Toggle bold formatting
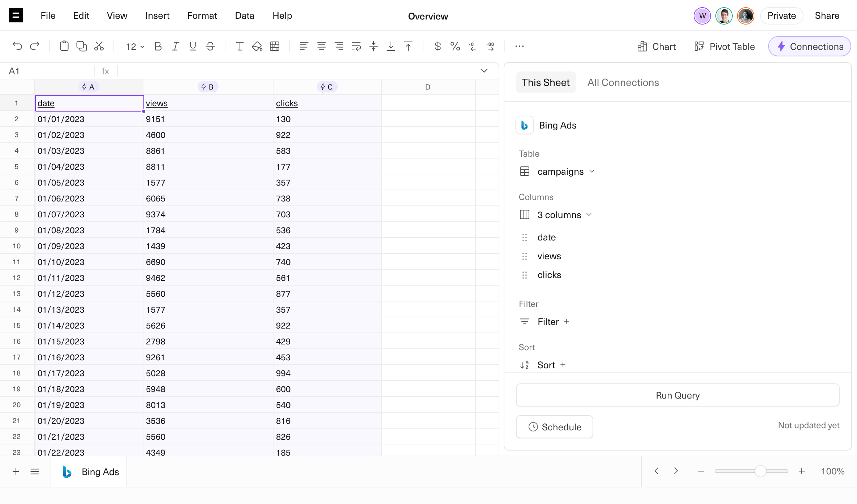Screen dimensions: 857x504 (x=158, y=46)
